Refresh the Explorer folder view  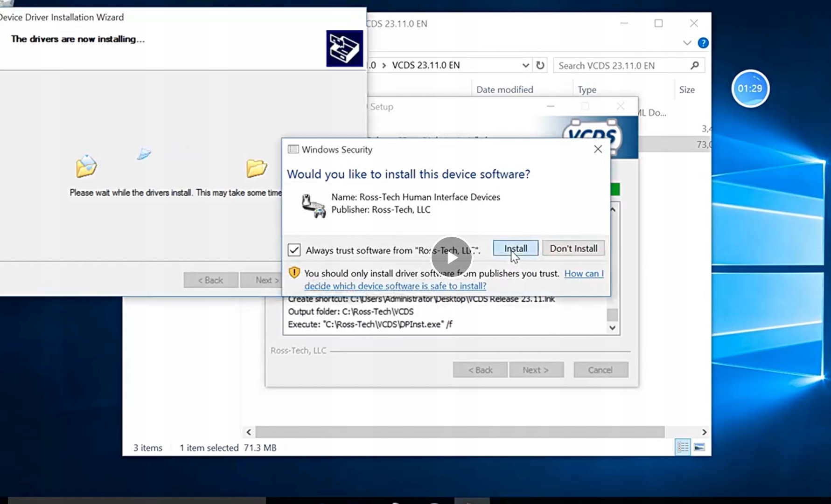540,65
